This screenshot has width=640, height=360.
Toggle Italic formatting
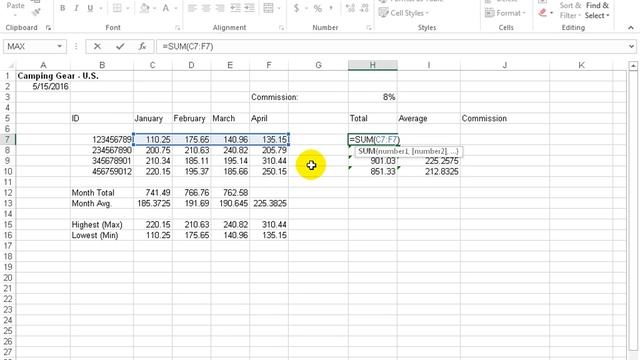[x=76, y=8]
